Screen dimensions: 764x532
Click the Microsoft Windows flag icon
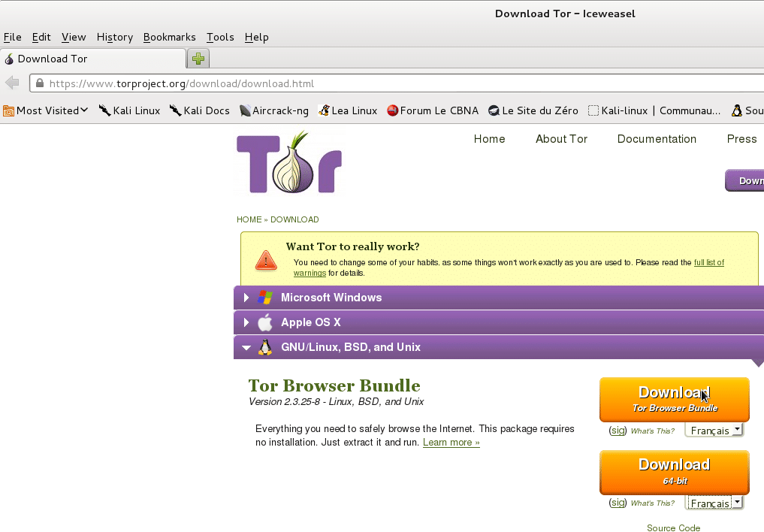click(265, 297)
